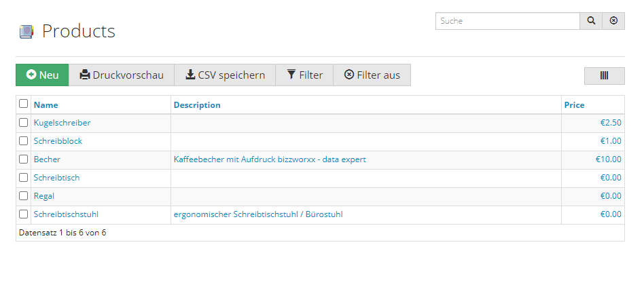Open column chooser bars icon
This screenshot has width=644, height=287.
[x=604, y=76]
